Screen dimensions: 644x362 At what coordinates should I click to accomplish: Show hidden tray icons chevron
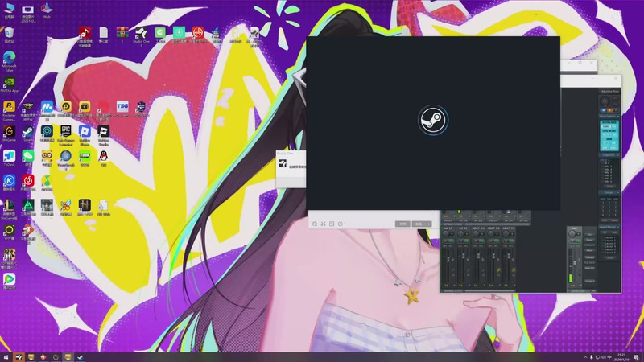pyautogui.click(x=586, y=357)
